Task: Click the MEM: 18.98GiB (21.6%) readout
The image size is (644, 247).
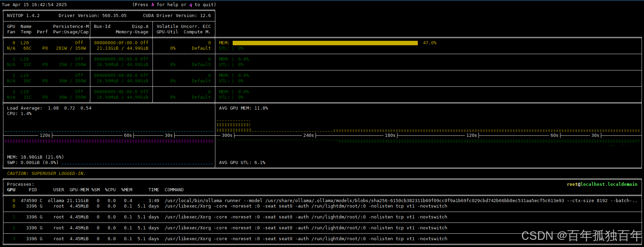Action: 36,157
